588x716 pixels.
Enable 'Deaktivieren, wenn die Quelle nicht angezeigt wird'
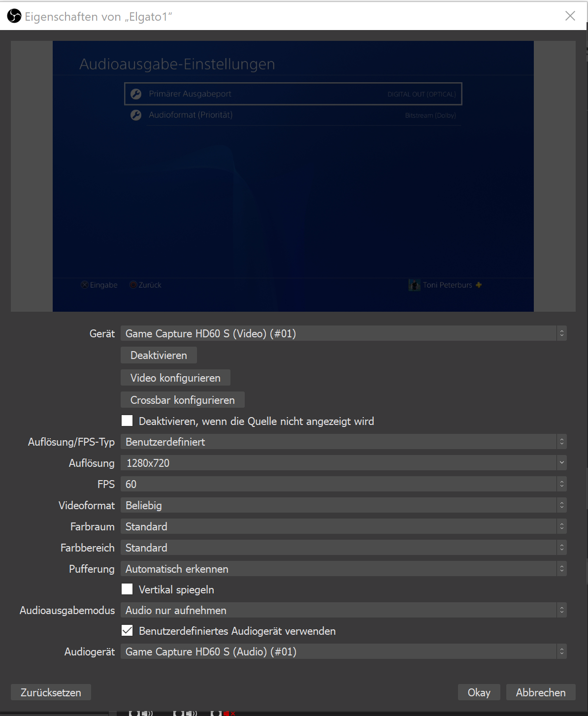pyautogui.click(x=127, y=421)
